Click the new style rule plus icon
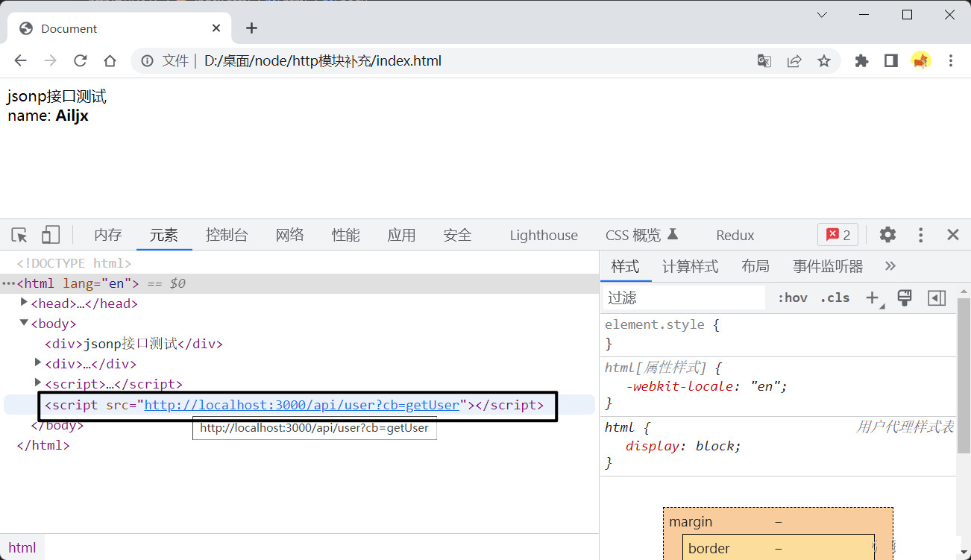Viewport: 971px width, 560px height. pyautogui.click(x=873, y=298)
